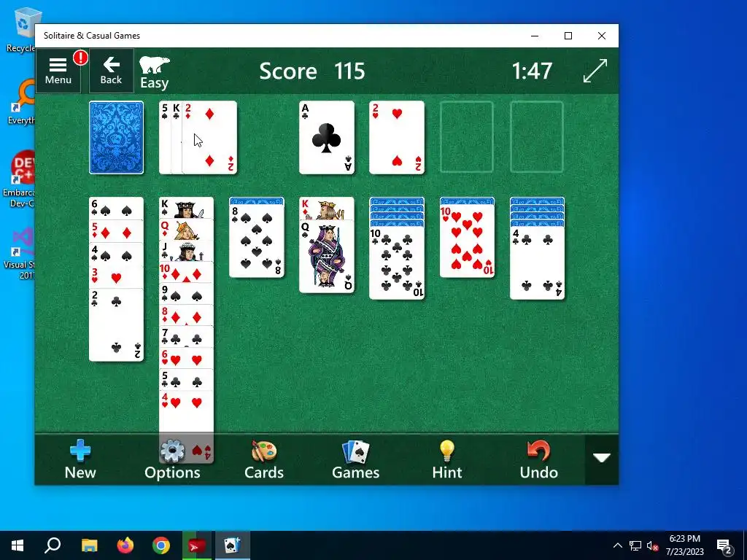Viewport: 747px width, 560px height.
Task: Open Embarcadero Dev-C++ desktop shortcut
Action: (x=20, y=180)
